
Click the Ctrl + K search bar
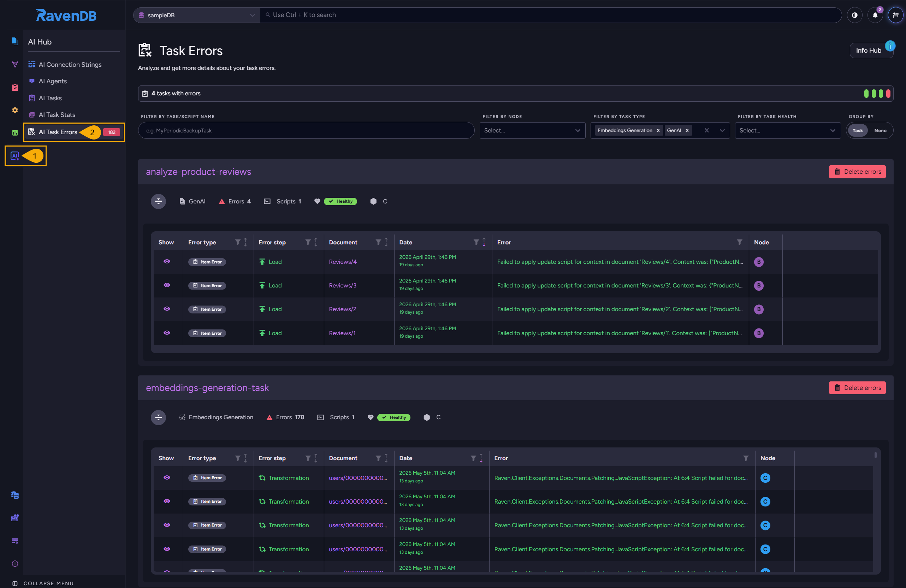[550, 15]
